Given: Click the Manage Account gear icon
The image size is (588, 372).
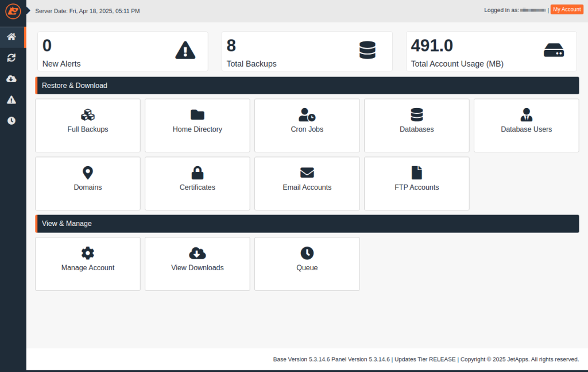Looking at the screenshot, I should pyautogui.click(x=88, y=254).
